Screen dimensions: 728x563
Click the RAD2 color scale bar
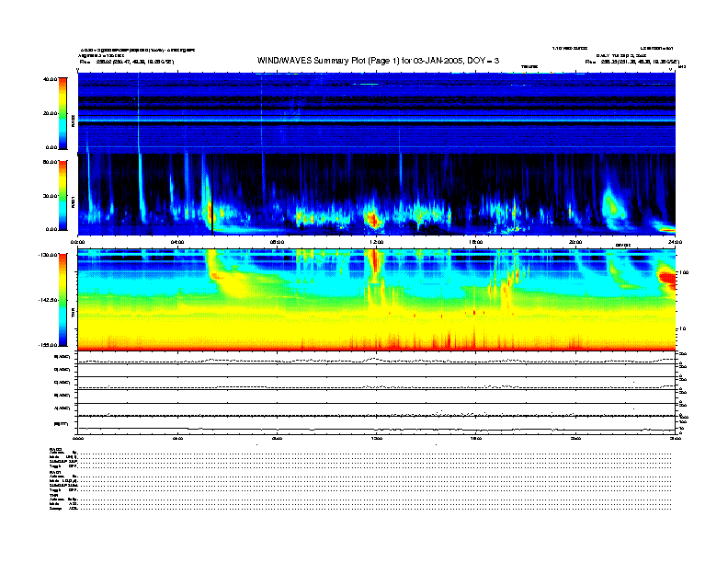63,113
